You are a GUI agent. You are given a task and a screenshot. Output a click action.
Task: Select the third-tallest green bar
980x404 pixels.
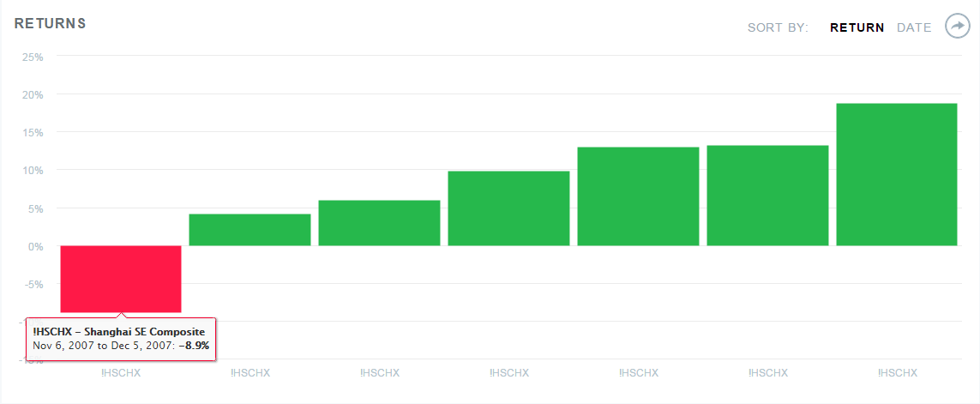[638, 196]
